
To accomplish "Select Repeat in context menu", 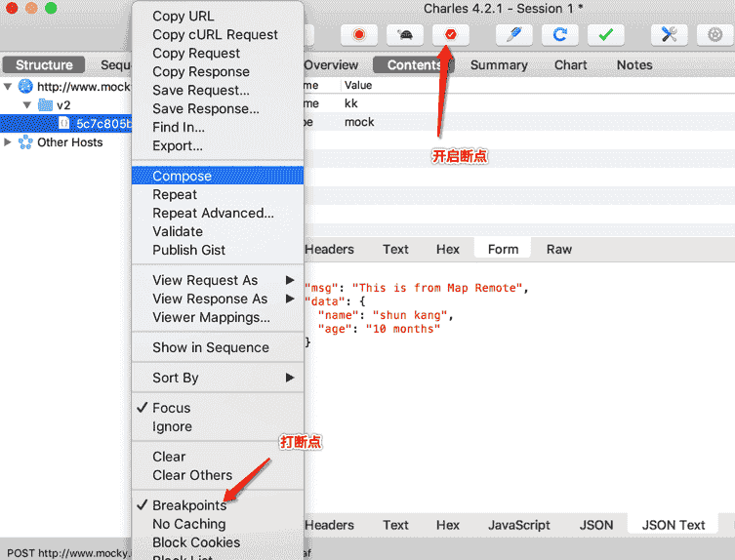I will (x=218, y=194).
